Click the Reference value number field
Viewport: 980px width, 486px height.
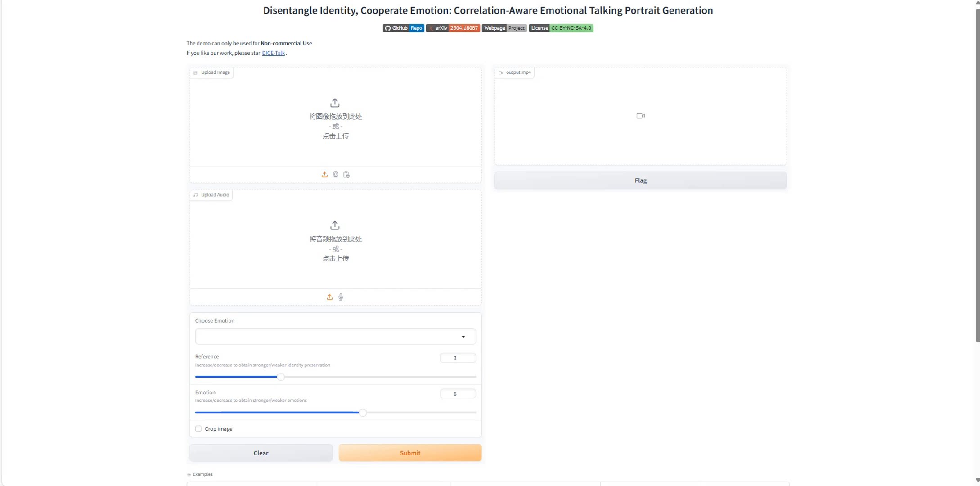457,358
